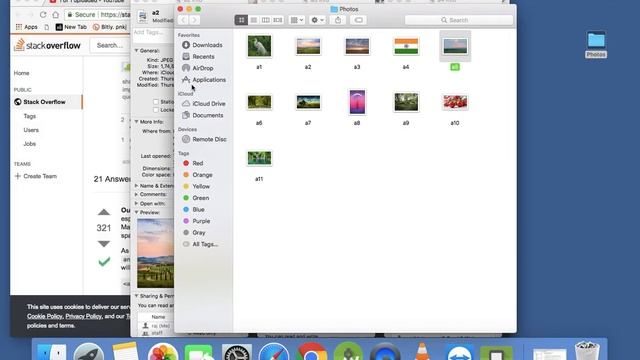This screenshot has width=640, height=360.
Task: Select the a1 bird photo thumbnail
Action: tap(259, 46)
